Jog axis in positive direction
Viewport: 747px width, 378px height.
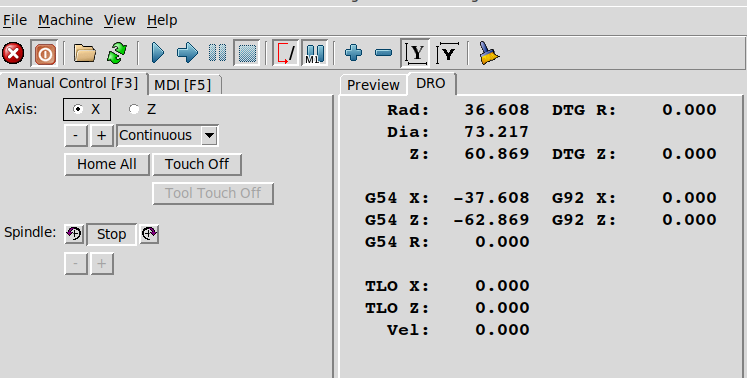[101, 135]
